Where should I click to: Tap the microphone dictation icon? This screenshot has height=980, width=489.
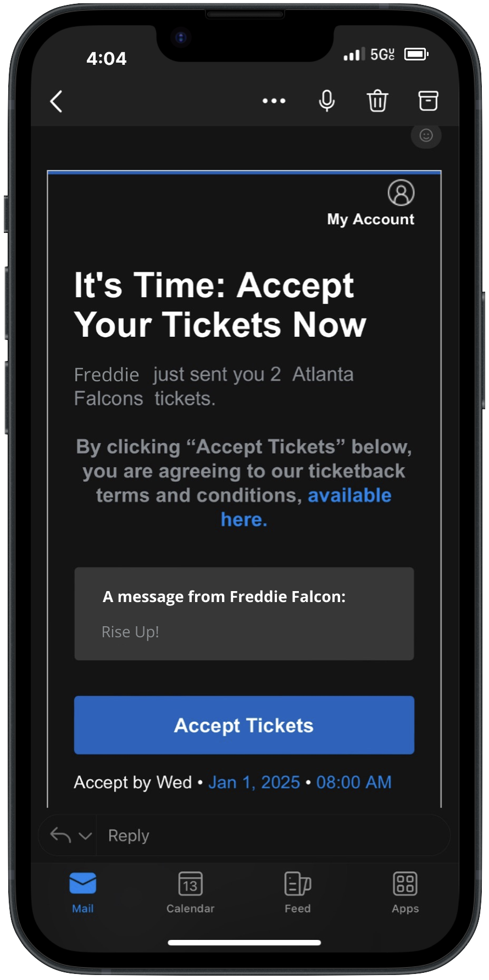point(327,101)
